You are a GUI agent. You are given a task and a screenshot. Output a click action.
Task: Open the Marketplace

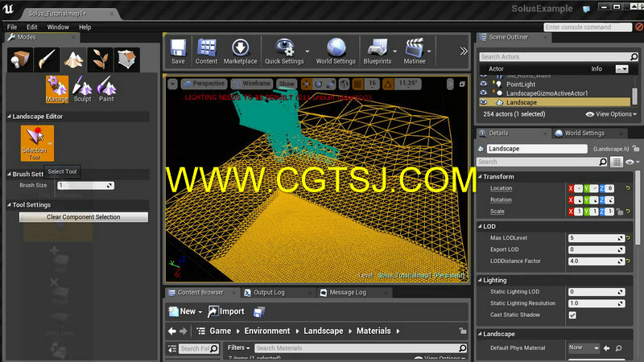(240, 51)
